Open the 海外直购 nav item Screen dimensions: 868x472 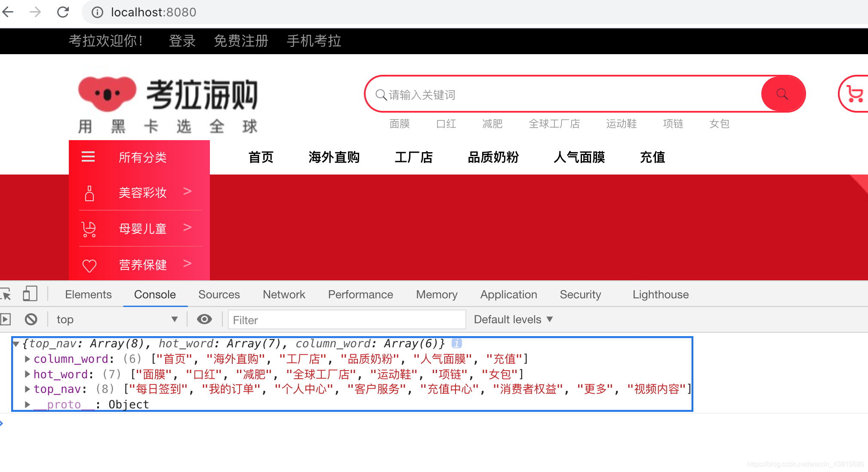pyautogui.click(x=334, y=157)
